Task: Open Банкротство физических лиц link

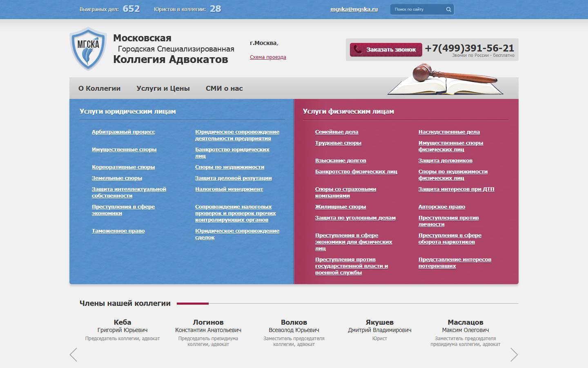Action: tap(356, 171)
